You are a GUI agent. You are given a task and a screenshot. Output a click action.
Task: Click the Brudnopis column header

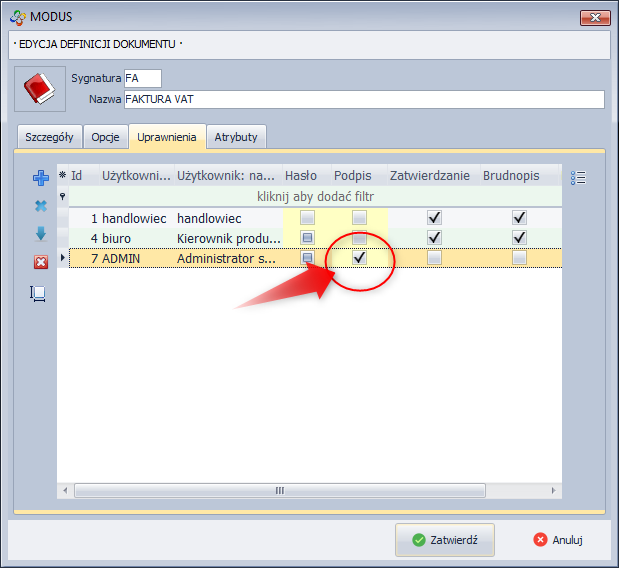click(x=520, y=175)
